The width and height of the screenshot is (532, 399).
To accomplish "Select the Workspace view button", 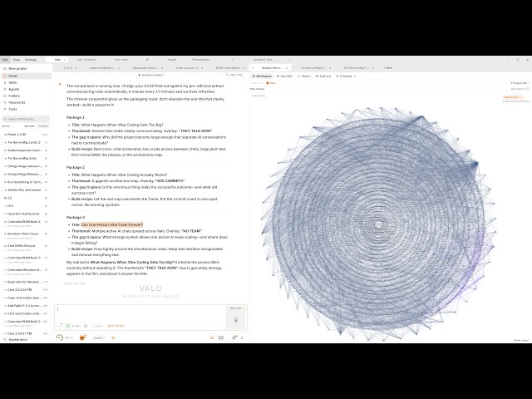I will click(262, 76).
